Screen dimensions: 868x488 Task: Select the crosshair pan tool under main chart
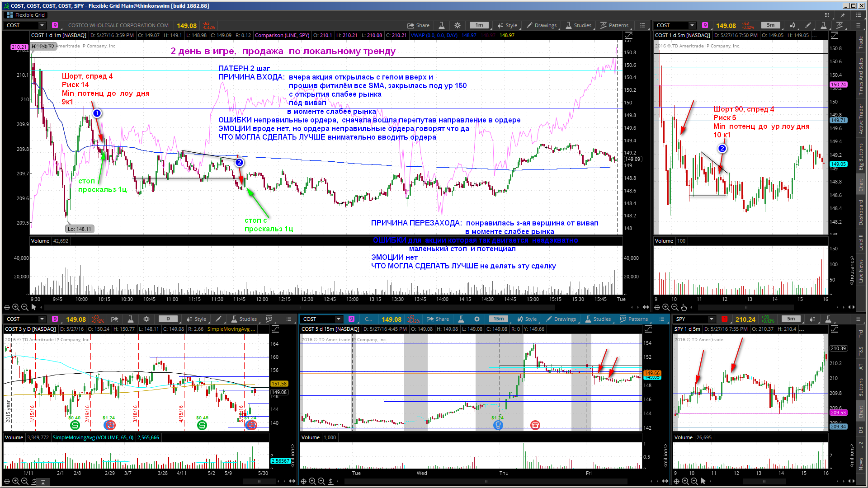[7, 307]
